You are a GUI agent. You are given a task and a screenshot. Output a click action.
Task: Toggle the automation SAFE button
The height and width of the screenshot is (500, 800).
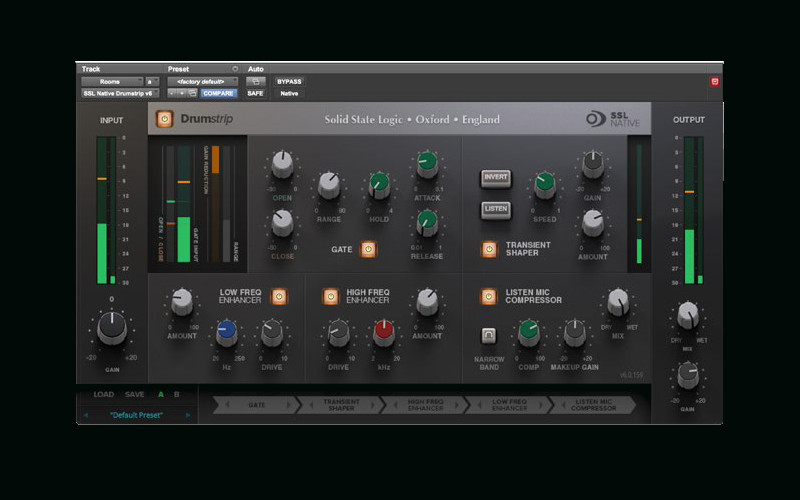click(256, 93)
